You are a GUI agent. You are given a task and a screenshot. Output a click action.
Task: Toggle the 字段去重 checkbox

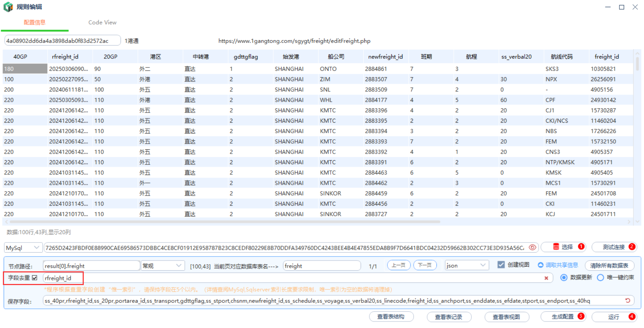point(35,278)
